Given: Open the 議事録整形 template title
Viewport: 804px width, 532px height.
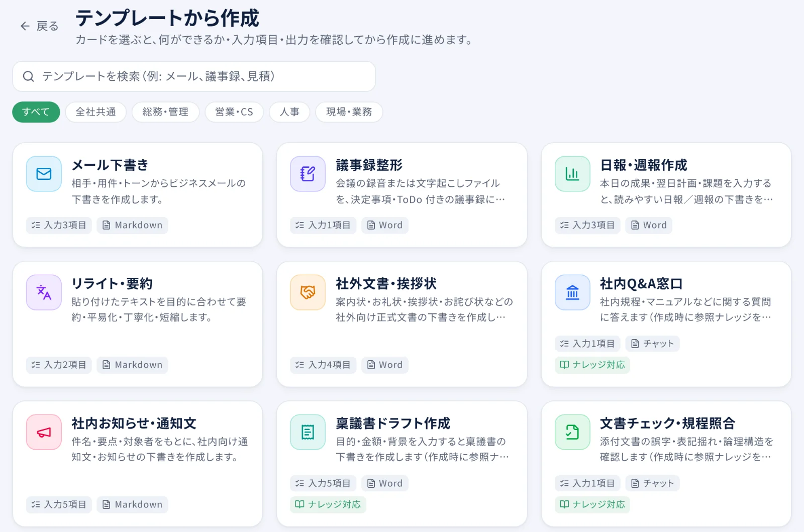Looking at the screenshot, I should pos(369,165).
